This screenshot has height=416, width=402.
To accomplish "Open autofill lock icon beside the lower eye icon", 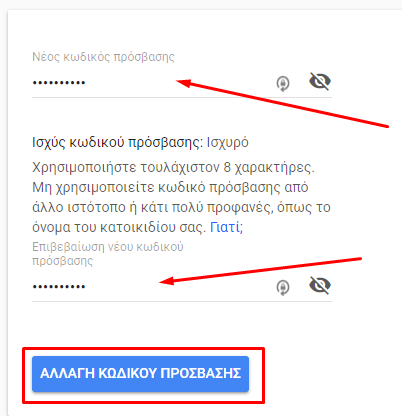I will [x=283, y=287].
